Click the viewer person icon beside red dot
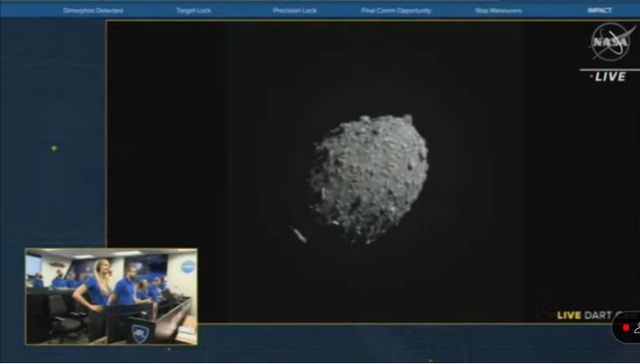640x364 pixels. [x=637, y=328]
